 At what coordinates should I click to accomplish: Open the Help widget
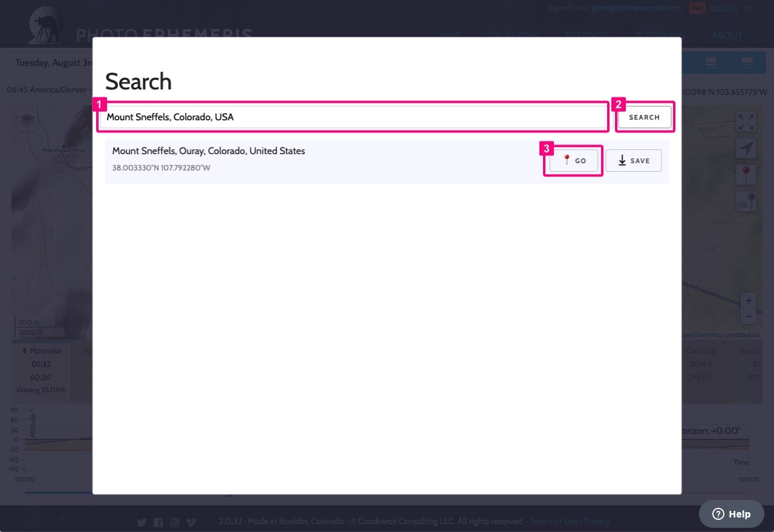pos(731,514)
